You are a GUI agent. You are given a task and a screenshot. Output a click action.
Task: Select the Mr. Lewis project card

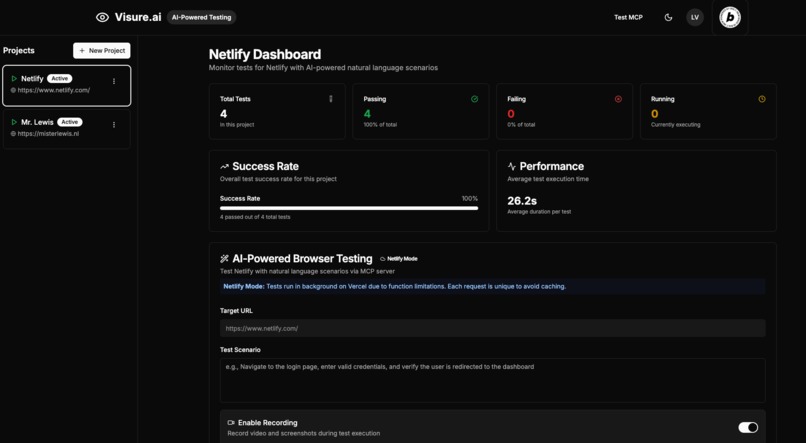[67, 129]
